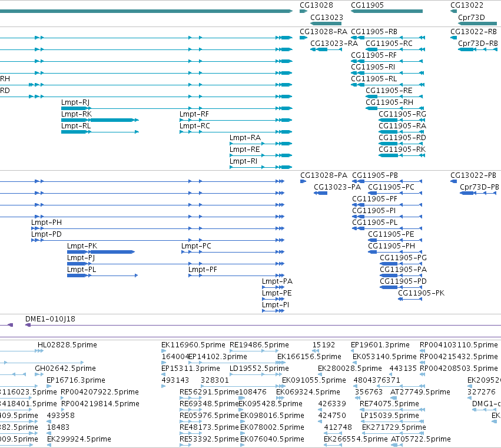Select Lmpt-PK protein label
This screenshot has height=448, width=501.
pyautogui.click(x=82, y=246)
